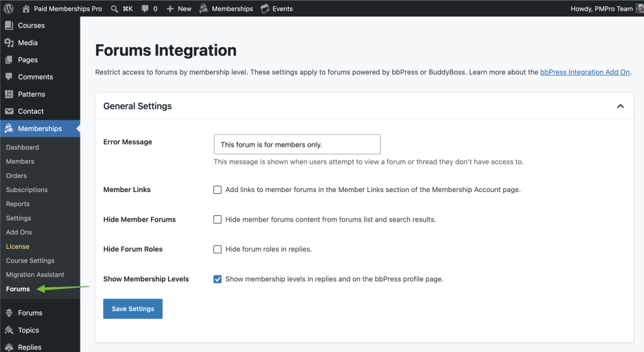Click the PMPro Team avatar
This screenshot has height=352, width=644.
click(x=640, y=9)
